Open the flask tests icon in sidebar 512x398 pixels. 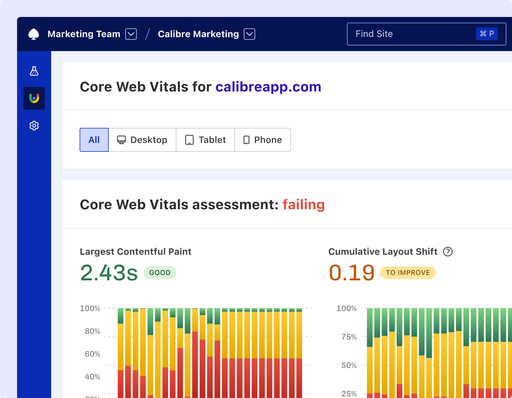[x=34, y=71]
